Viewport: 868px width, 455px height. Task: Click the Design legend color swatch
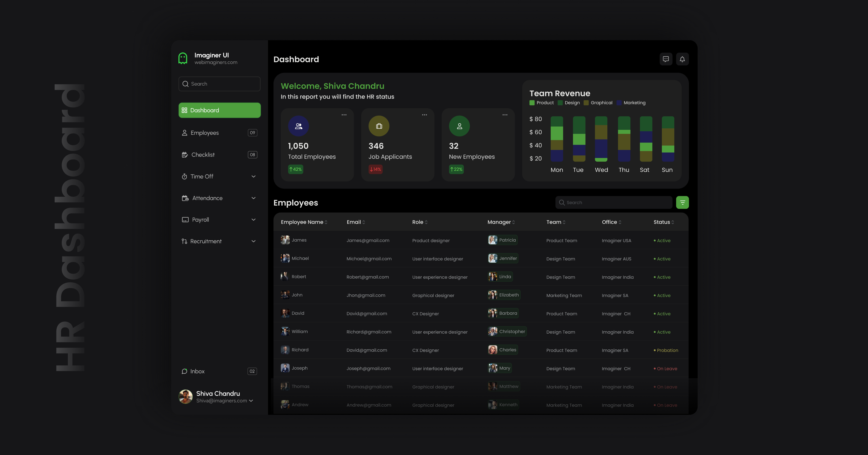[560, 103]
